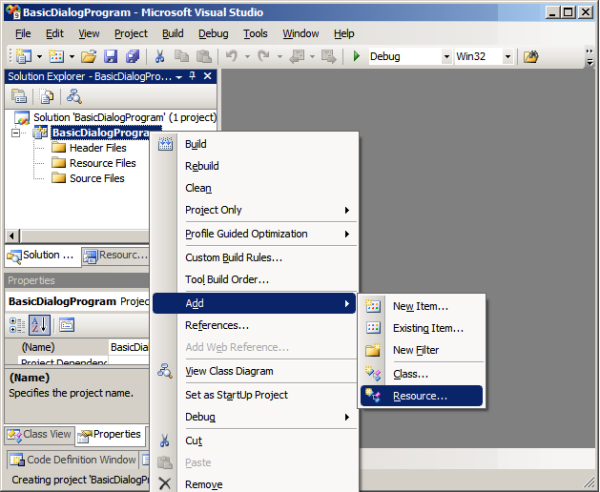Select Set as StartUp Project
This screenshot has height=492, width=600.
point(254,395)
